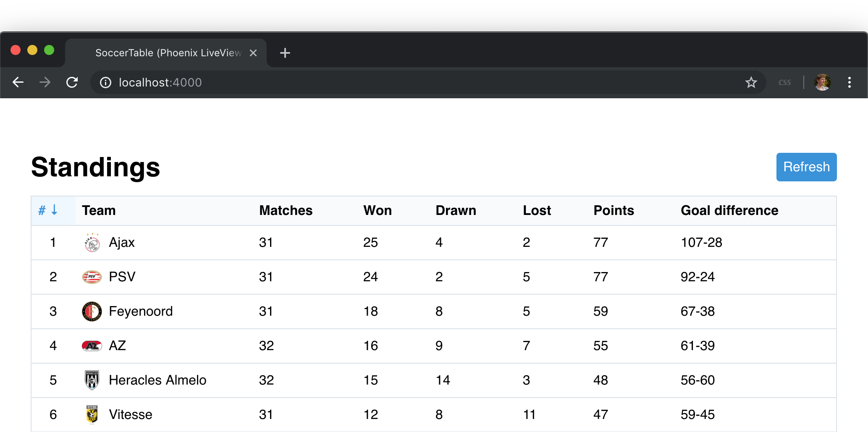Click the browser back arrow
The height and width of the screenshot is (432, 868).
(18, 82)
